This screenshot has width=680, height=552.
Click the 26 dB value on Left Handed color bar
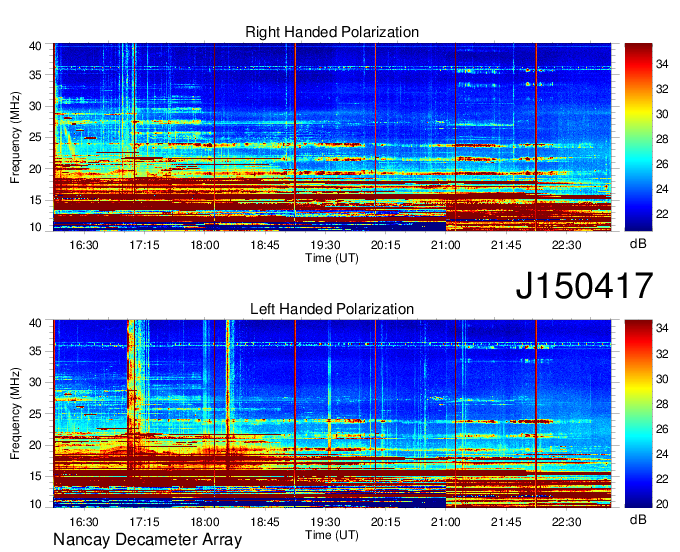(x=662, y=429)
